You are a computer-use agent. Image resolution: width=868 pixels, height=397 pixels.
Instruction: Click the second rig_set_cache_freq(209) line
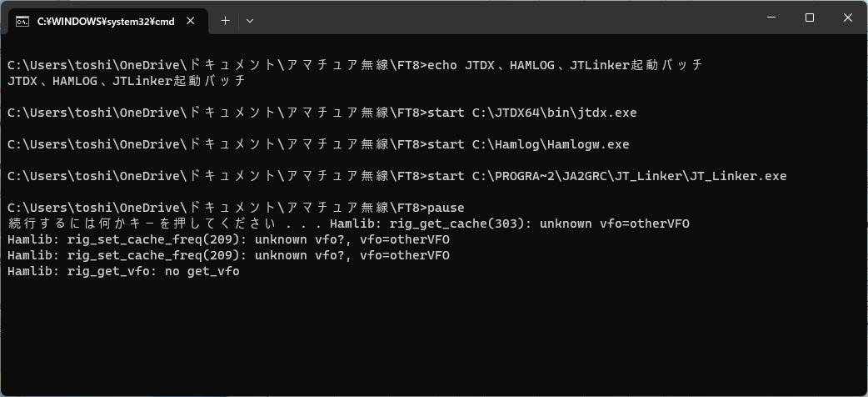coord(228,255)
